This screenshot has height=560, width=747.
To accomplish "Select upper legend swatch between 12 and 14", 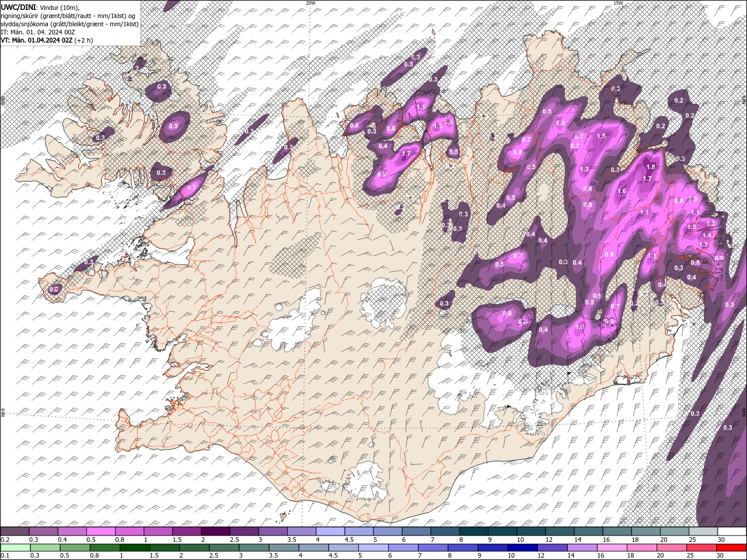I will (x=560, y=531).
